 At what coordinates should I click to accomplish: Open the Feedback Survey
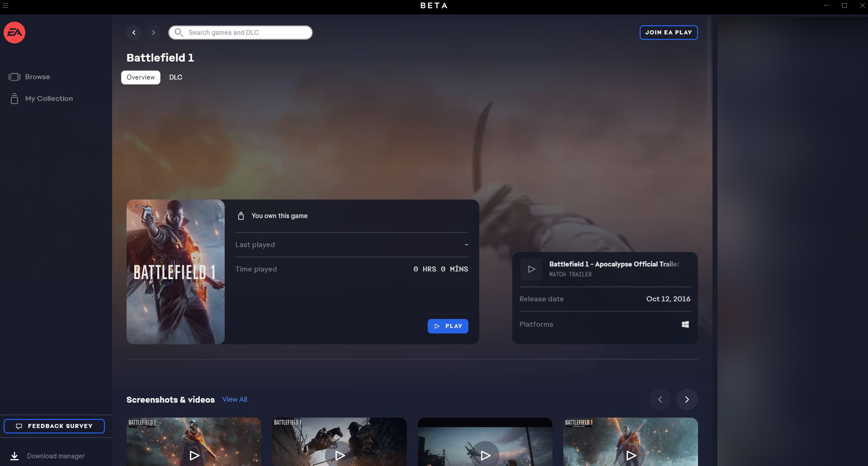click(x=54, y=426)
